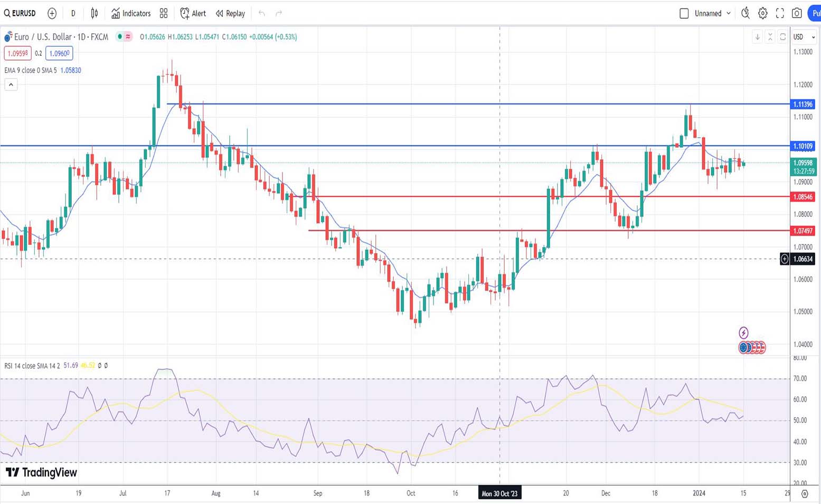Enter fullscreen mode
The height and width of the screenshot is (504, 821).
coord(780,13)
